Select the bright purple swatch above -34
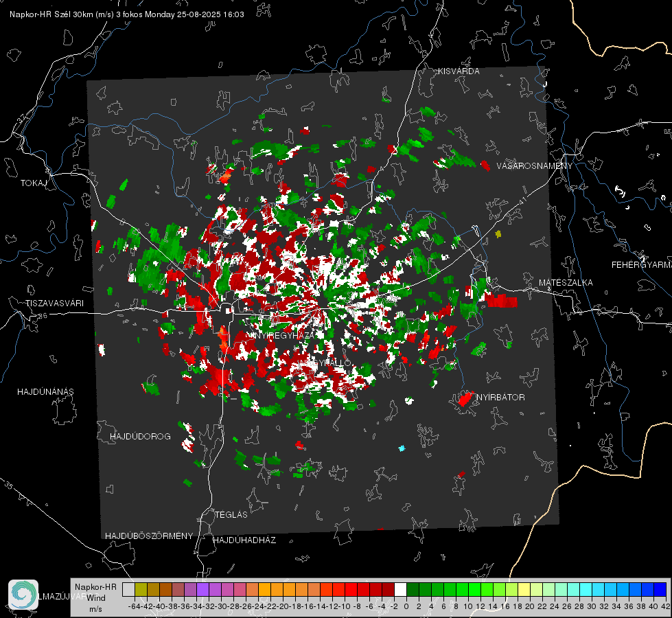This screenshot has width=672, height=618. coord(202,589)
